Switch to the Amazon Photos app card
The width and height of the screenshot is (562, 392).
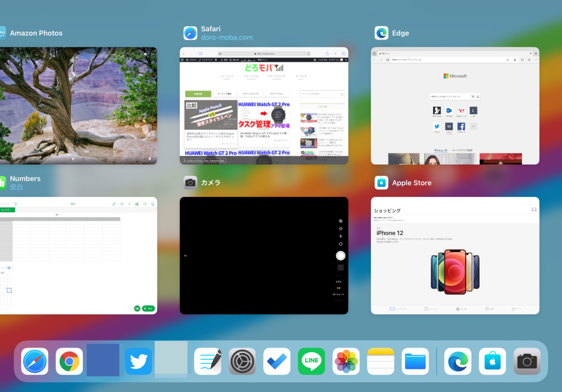78,106
